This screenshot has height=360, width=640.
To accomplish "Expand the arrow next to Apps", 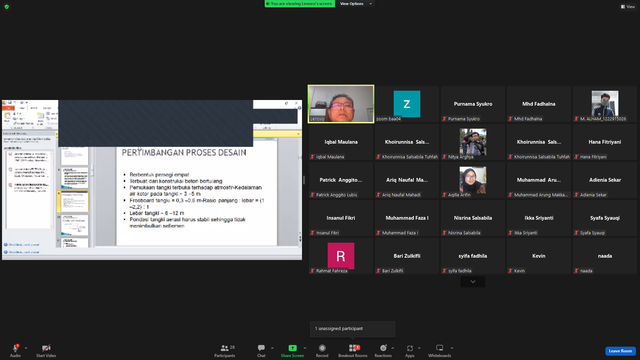I will (x=419, y=348).
